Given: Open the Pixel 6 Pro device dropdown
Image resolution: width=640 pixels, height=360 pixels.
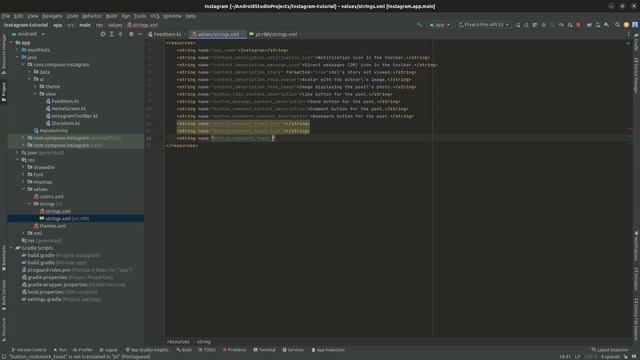Looking at the screenshot, I should (x=484, y=25).
